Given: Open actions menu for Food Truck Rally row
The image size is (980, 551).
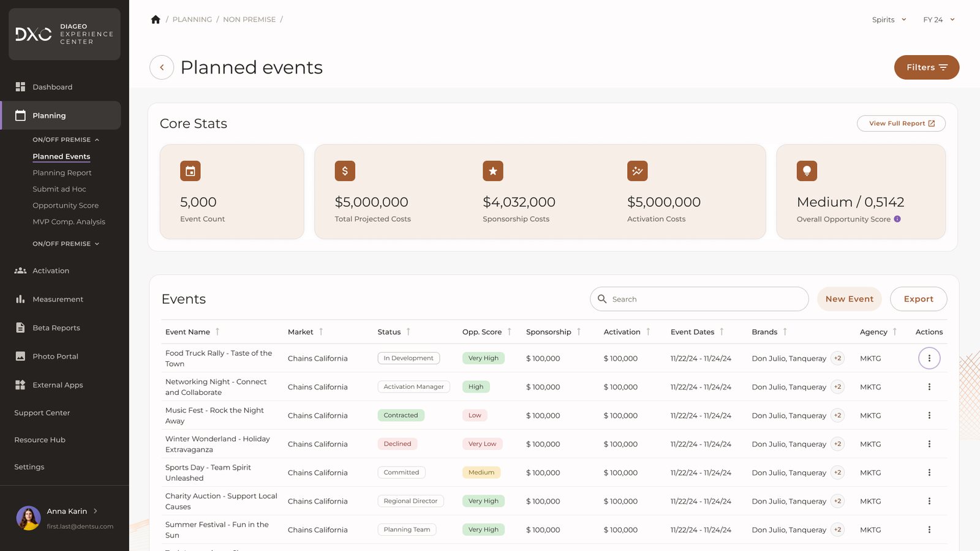Looking at the screenshot, I should (929, 358).
